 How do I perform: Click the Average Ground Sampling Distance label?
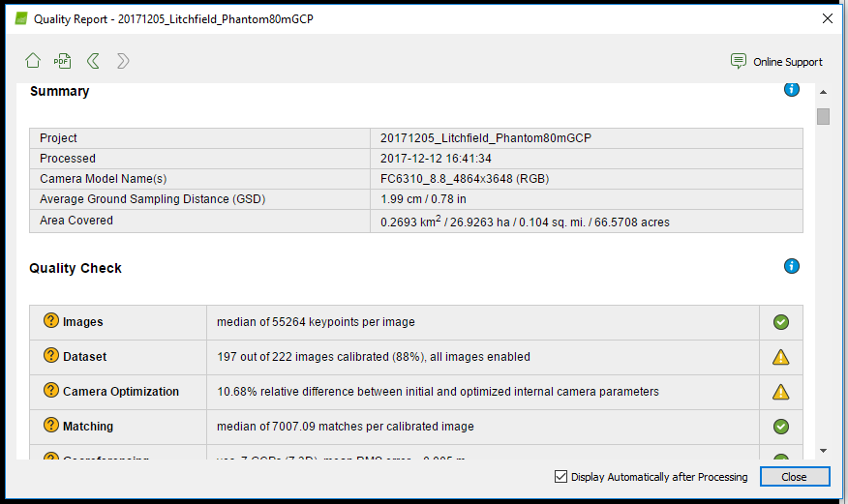(153, 199)
